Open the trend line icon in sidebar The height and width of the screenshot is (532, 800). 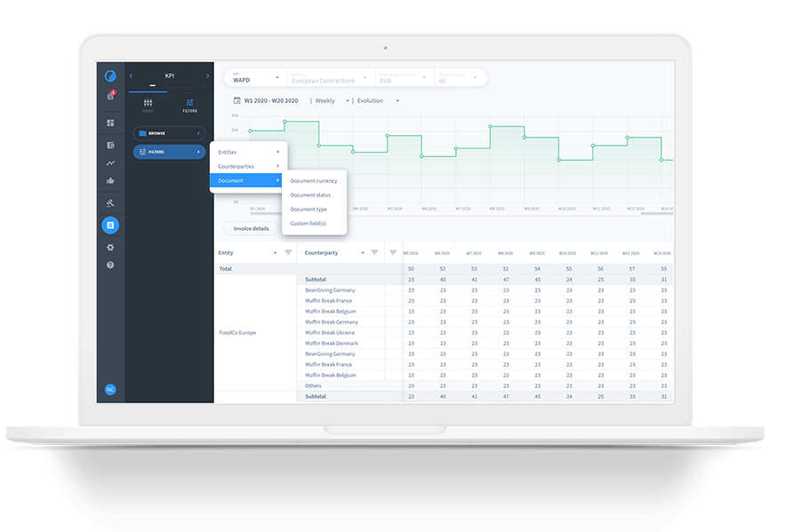click(110, 163)
